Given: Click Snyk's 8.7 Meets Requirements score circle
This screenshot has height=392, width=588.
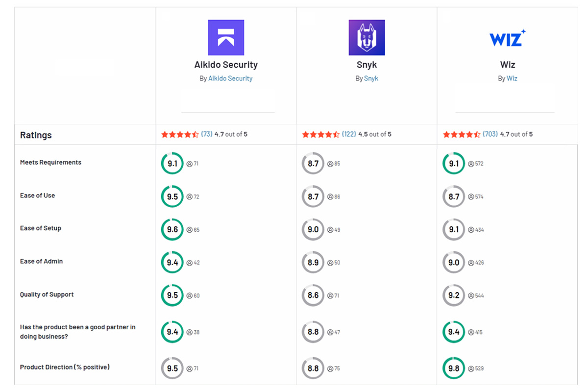Looking at the screenshot, I should click(x=313, y=164).
